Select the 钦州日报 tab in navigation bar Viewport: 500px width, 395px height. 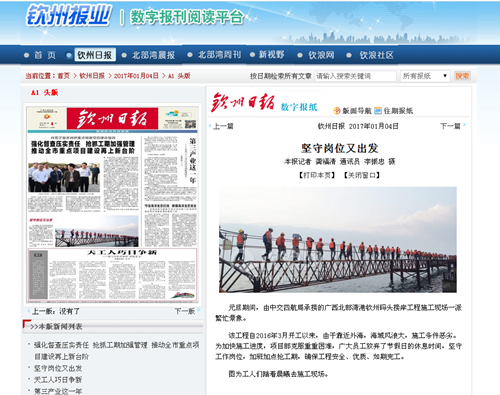tap(95, 55)
